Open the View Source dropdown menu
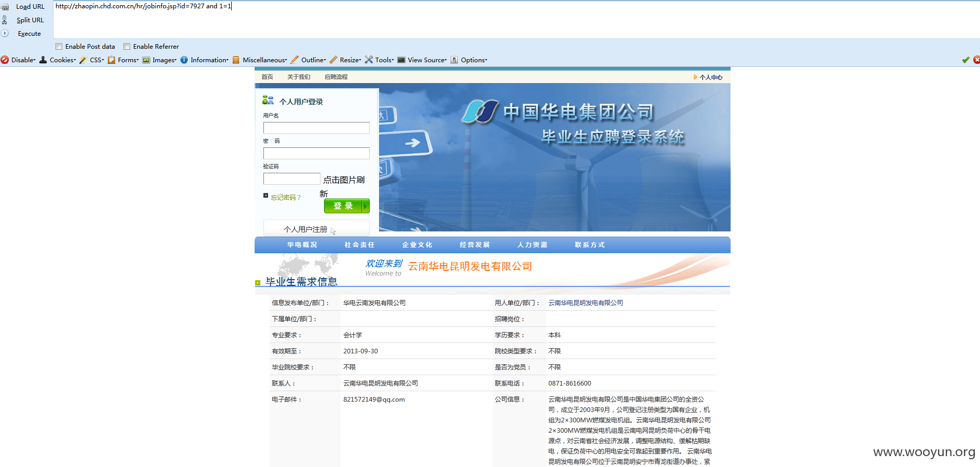Viewport: 980px width, 467px height. (x=427, y=60)
